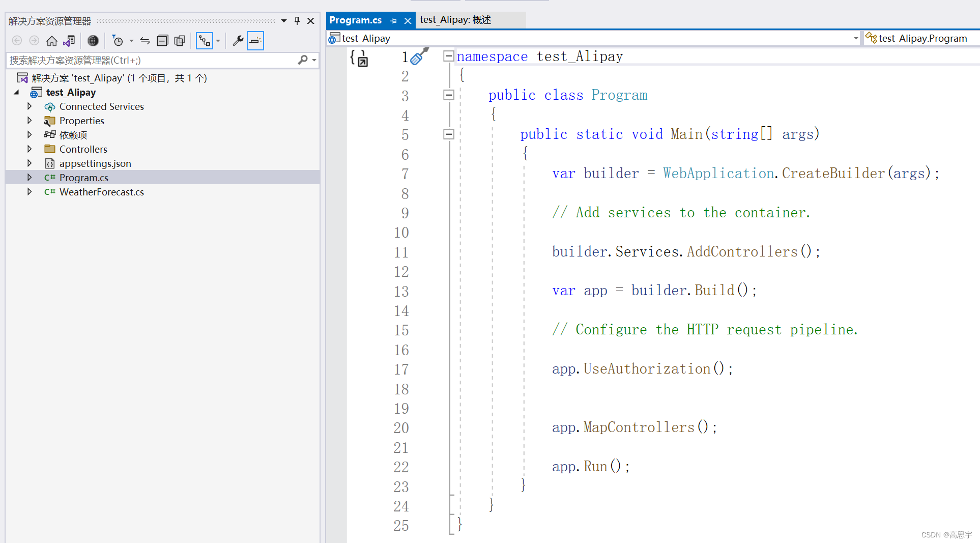This screenshot has height=543, width=980.
Task: Open WeatherForecast.cs from the tree
Action: 102,192
